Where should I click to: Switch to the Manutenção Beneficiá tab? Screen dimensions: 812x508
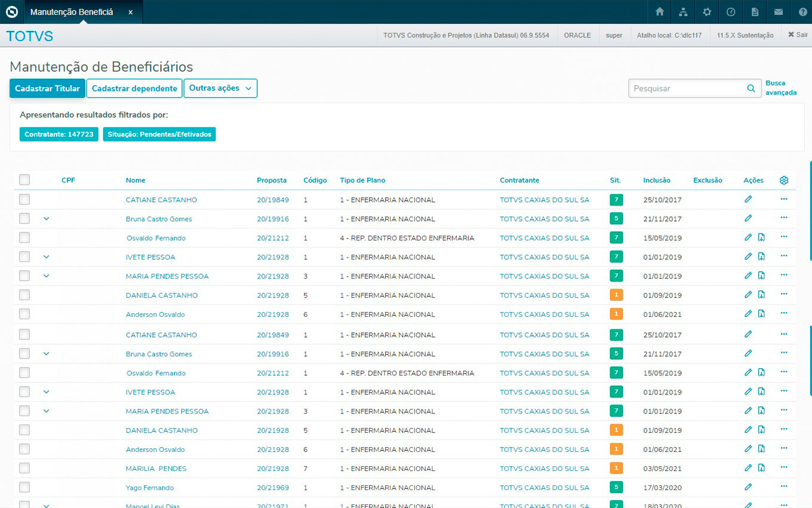coord(72,12)
